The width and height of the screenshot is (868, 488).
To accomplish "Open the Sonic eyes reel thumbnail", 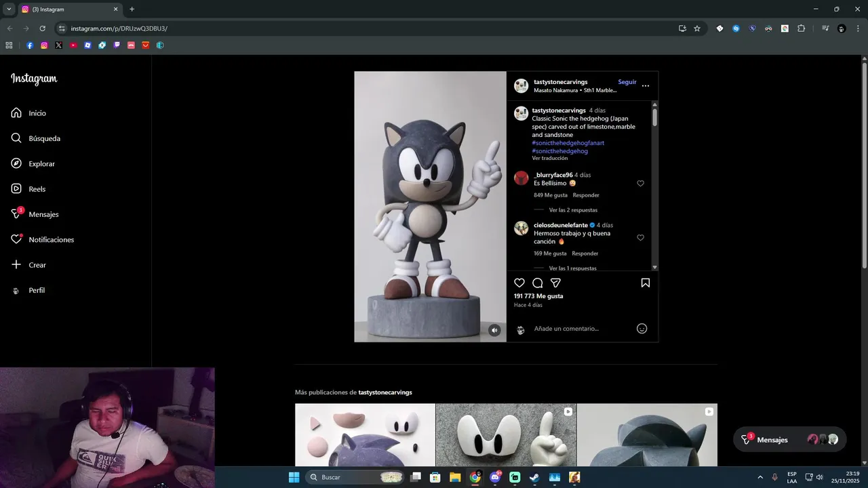I will tap(506, 435).
